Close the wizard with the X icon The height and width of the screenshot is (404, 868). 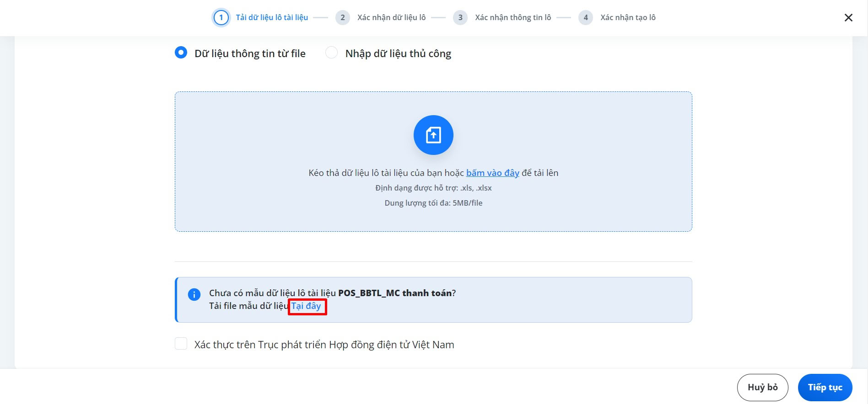848,17
